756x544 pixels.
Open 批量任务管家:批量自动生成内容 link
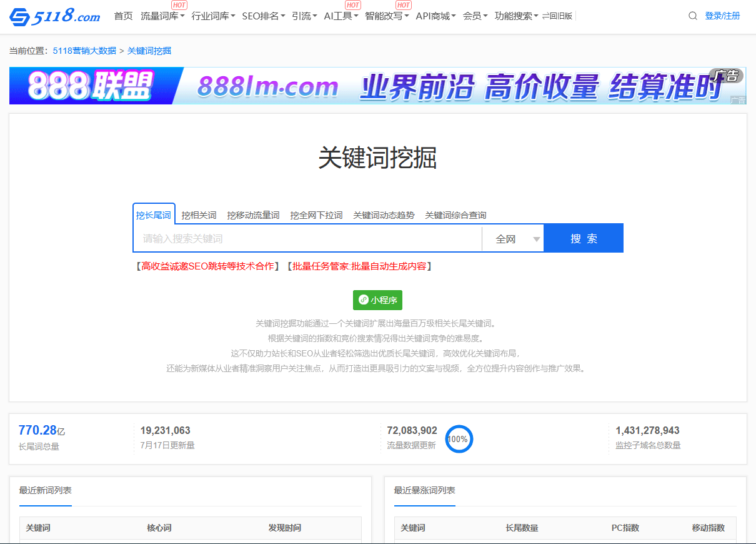pos(359,266)
